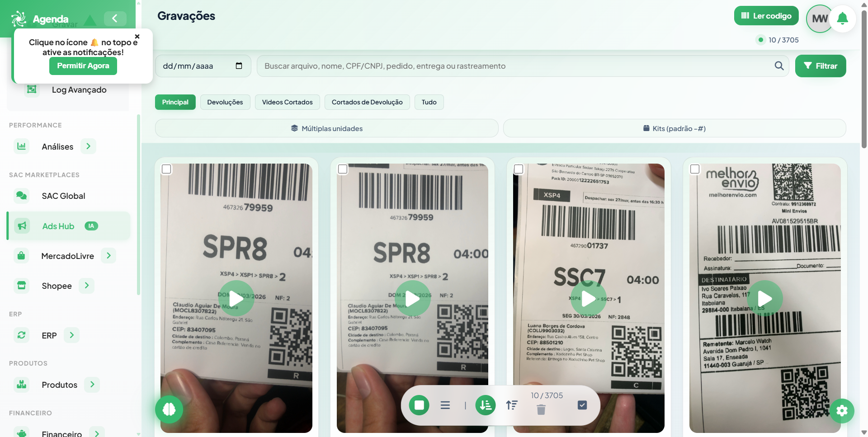Focus the search archive text field
The height and width of the screenshot is (437, 868).
(523, 66)
